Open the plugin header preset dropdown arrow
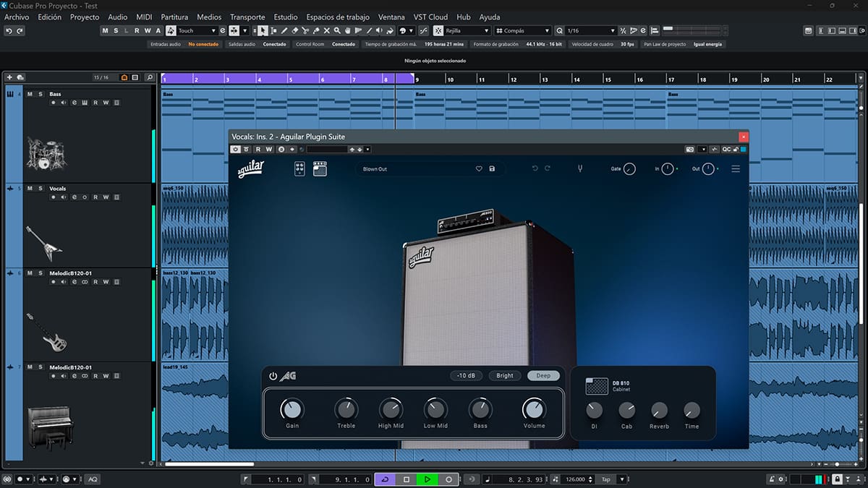The image size is (868, 488). point(367,149)
